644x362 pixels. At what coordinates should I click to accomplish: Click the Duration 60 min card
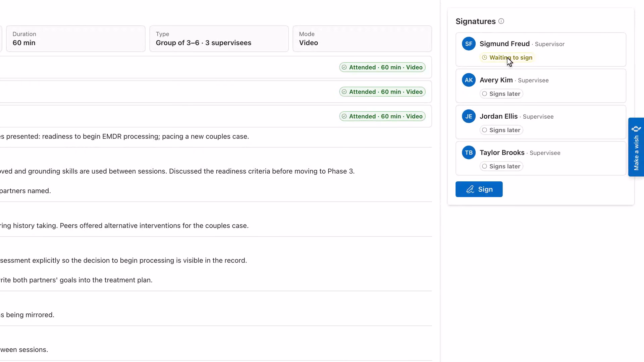coord(76,39)
